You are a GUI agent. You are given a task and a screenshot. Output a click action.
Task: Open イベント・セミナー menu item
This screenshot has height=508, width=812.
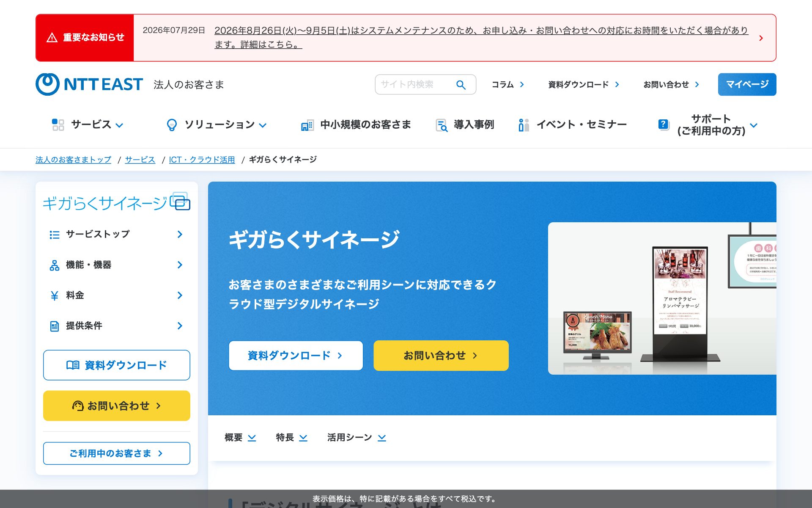572,124
